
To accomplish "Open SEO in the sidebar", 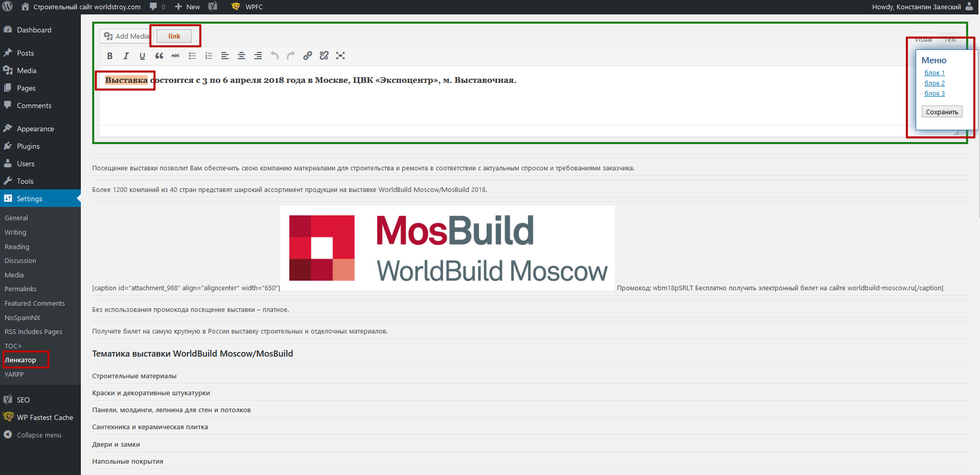I will tap(40, 400).
